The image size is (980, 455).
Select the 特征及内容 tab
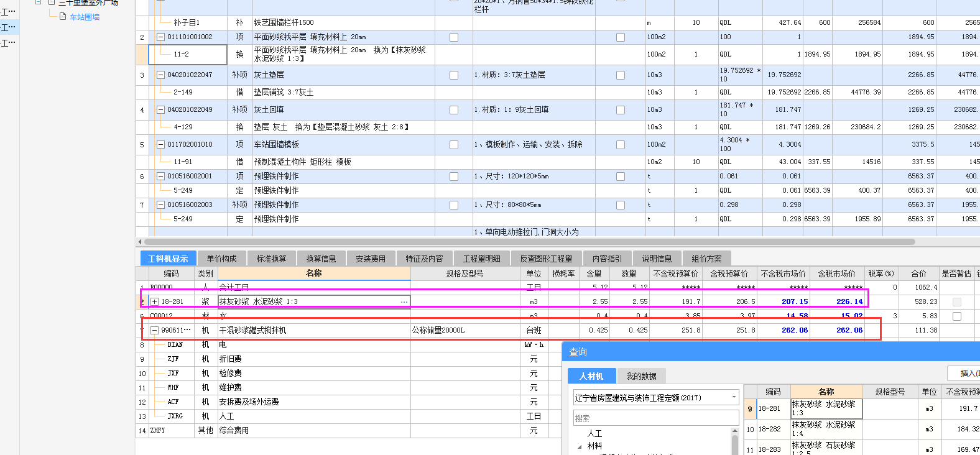[x=425, y=259]
